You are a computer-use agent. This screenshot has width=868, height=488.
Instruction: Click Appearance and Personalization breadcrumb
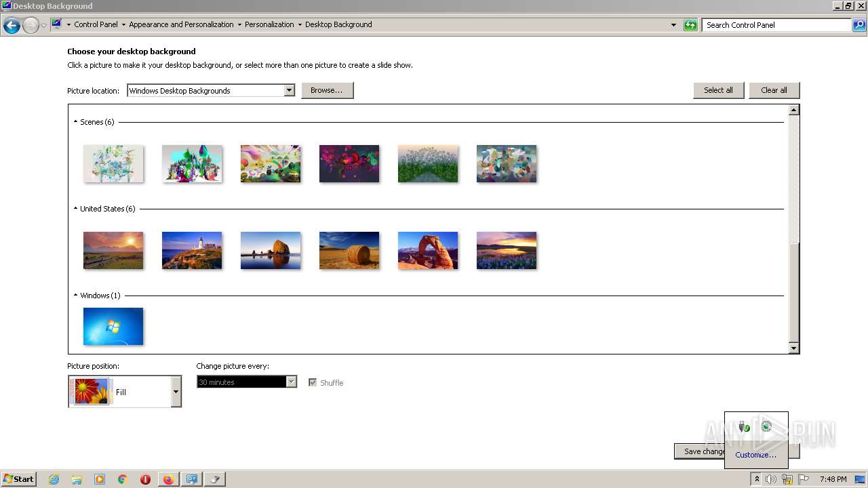[x=181, y=24]
